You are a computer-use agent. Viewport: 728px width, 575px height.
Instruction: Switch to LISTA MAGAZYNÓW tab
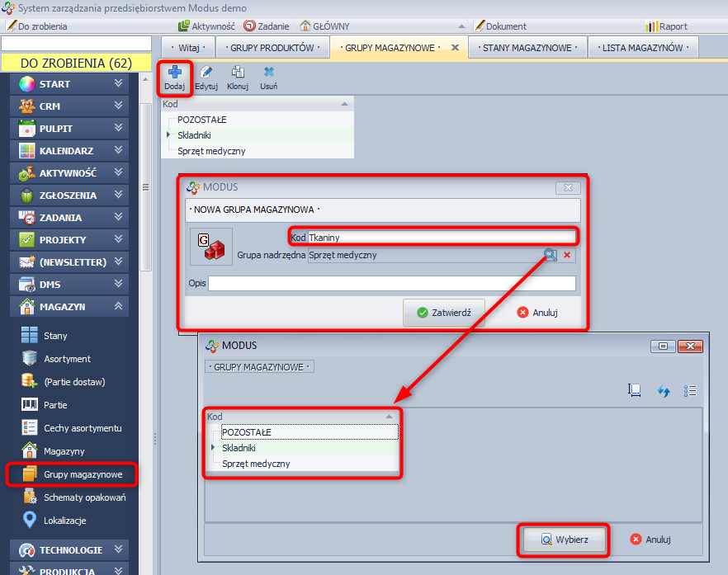tap(643, 48)
